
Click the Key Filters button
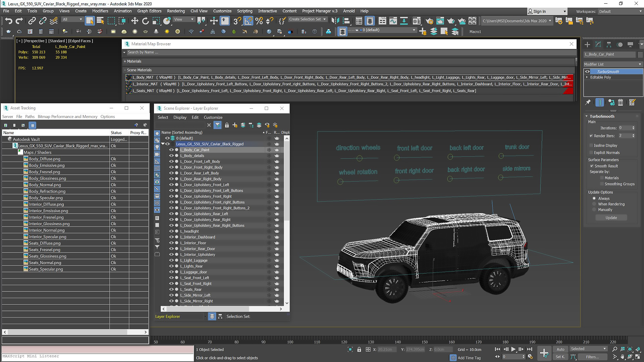click(x=592, y=357)
